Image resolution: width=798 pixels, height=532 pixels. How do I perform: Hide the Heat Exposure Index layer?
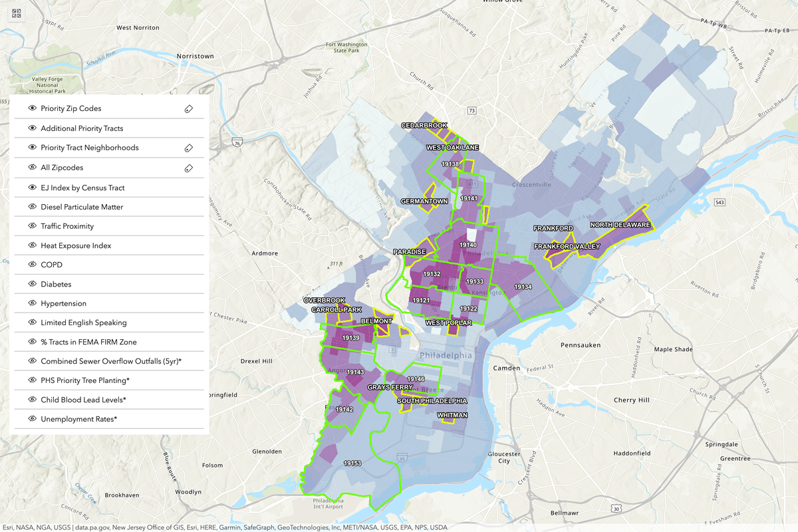point(31,245)
